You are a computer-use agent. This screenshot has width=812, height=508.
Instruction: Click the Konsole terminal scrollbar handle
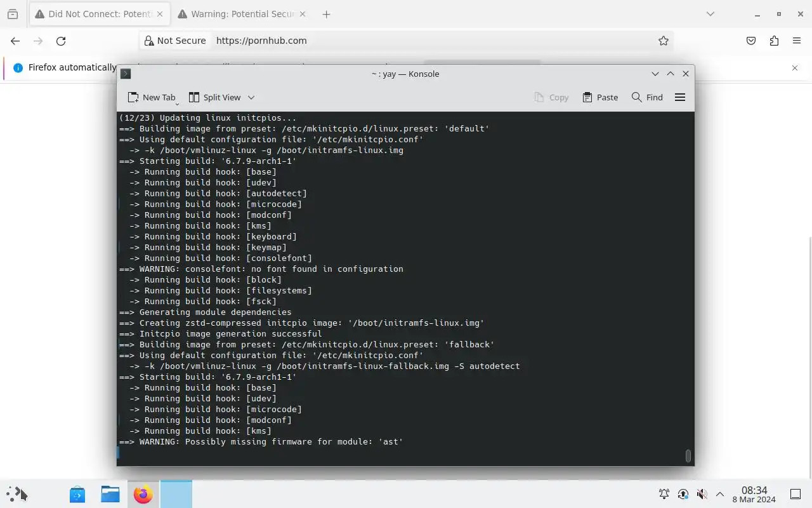tap(688, 456)
